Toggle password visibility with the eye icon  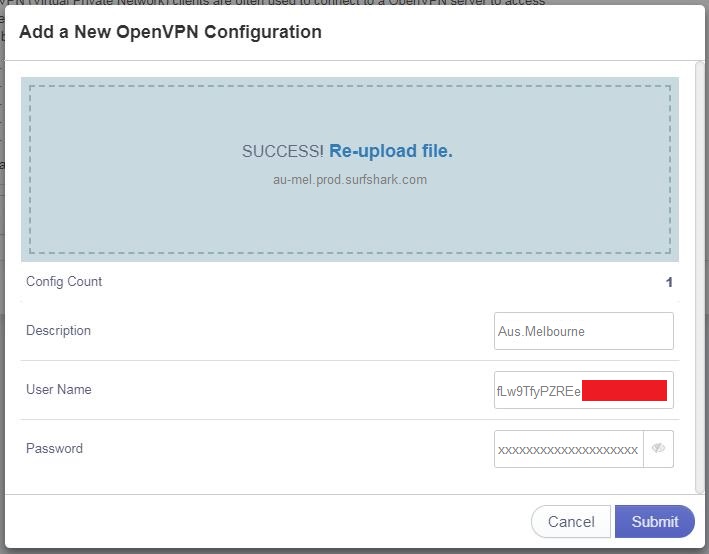[658, 449]
